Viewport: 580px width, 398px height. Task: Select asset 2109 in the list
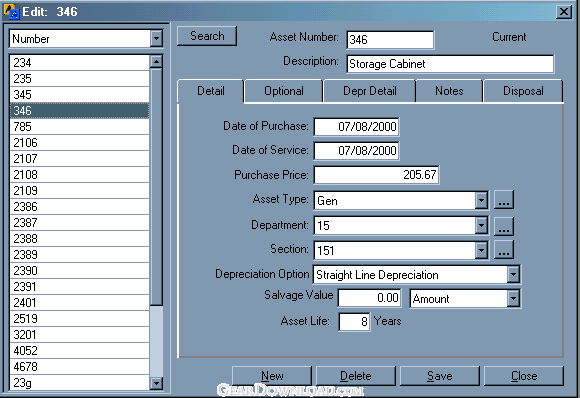pos(79,190)
